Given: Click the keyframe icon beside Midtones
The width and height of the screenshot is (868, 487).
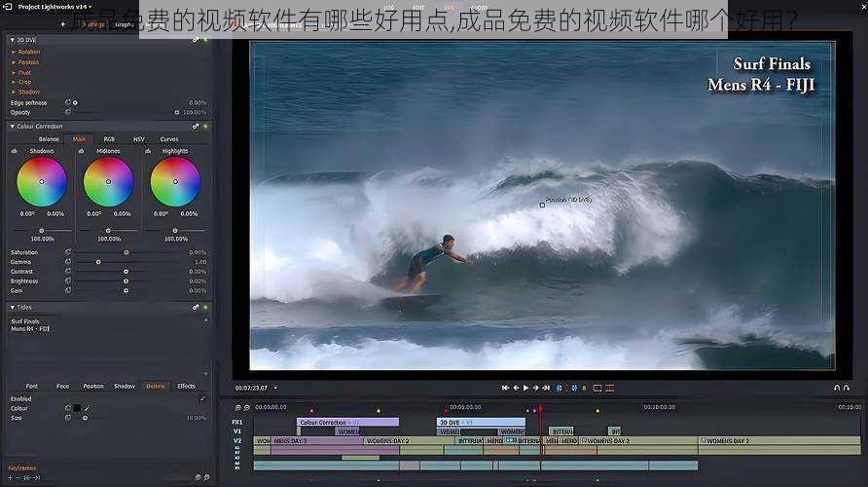Looking at the screenshot, I should pyautogui.click(x=81, y=151).
